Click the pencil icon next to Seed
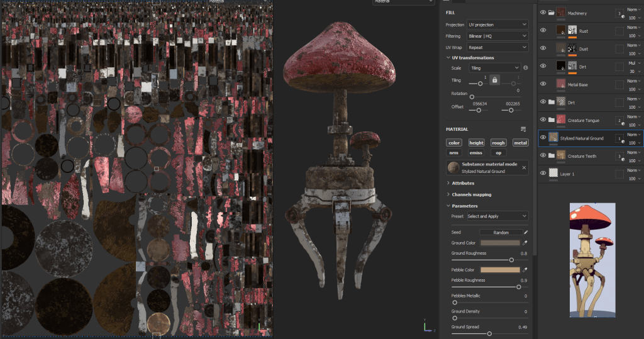This screenshot has height=339, width=644. coord(525,232)
